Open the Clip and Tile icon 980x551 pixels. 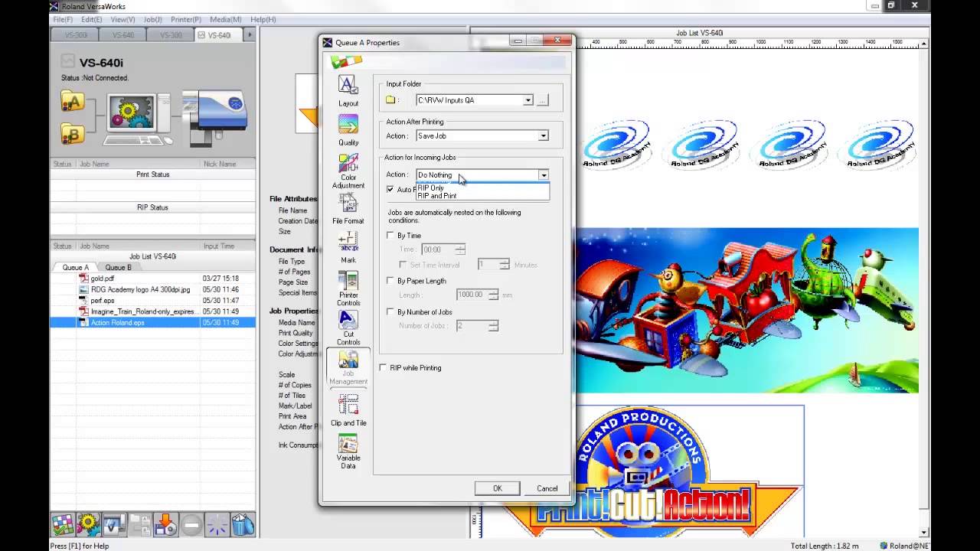click(348, 406)
